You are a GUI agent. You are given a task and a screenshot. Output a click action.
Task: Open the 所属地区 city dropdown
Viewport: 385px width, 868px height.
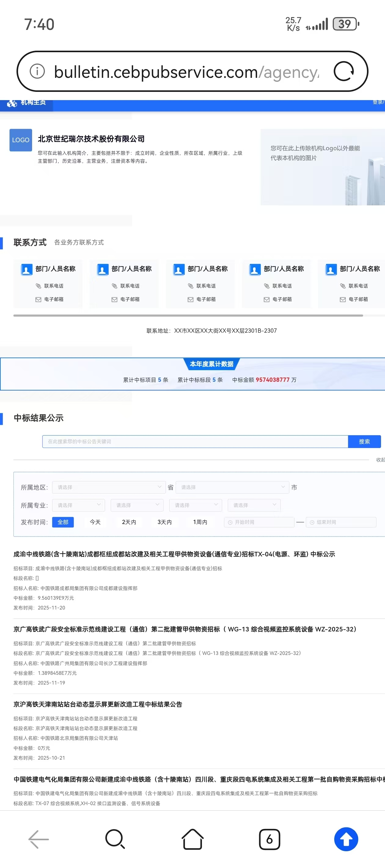pos(232,487)
